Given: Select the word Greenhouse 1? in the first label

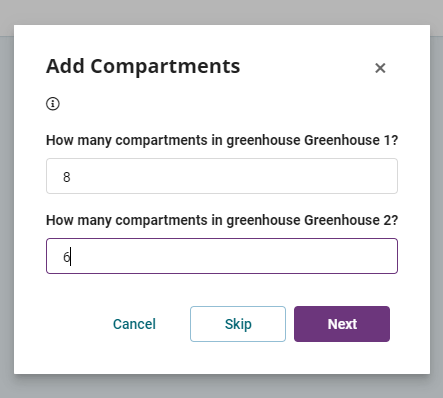Looking at the screenshot, I should 351,140.
